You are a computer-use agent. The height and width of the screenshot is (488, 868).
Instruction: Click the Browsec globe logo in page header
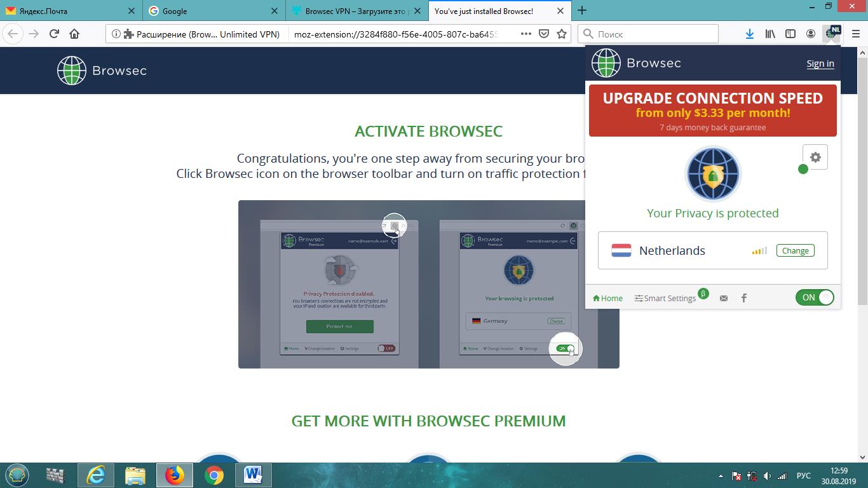point(71,71)
